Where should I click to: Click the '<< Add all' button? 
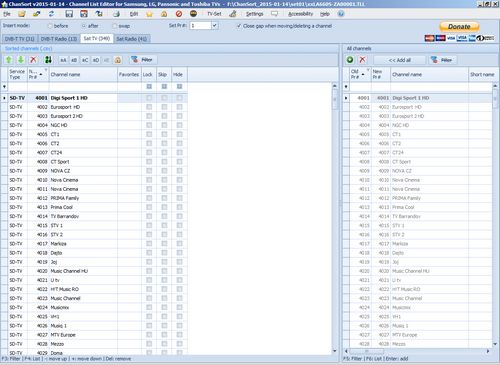pyautogui.click(x=400, y=60)
